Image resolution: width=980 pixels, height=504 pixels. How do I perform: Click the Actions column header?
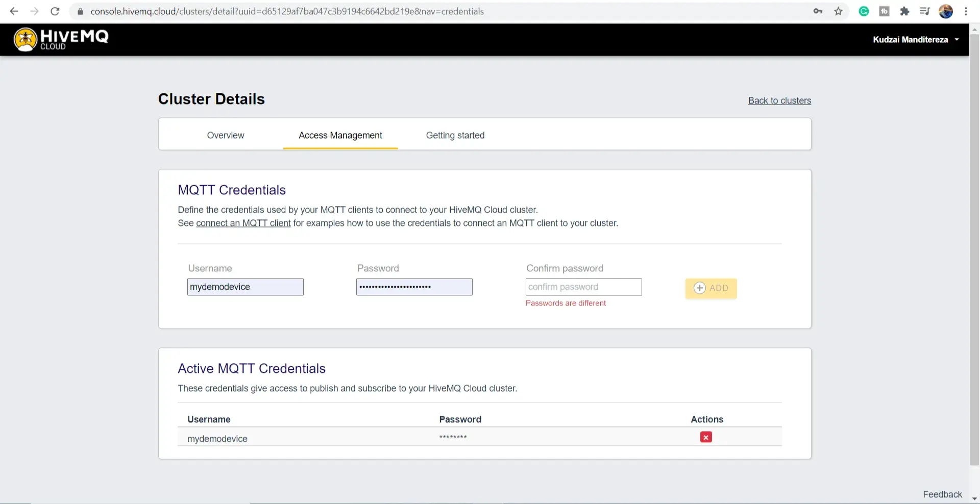click(x=707, y=419)
